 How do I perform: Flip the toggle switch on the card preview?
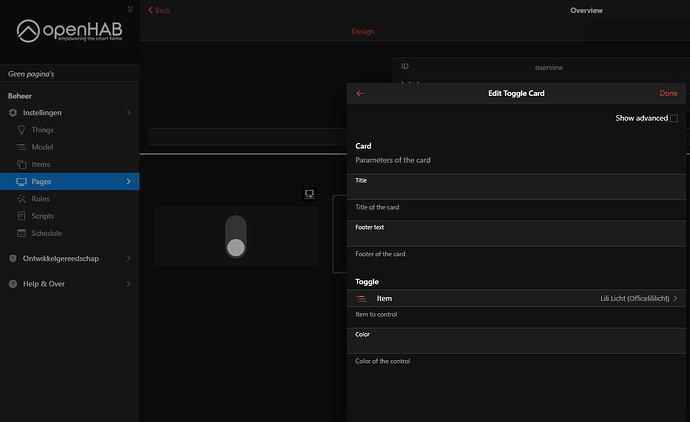236,237
